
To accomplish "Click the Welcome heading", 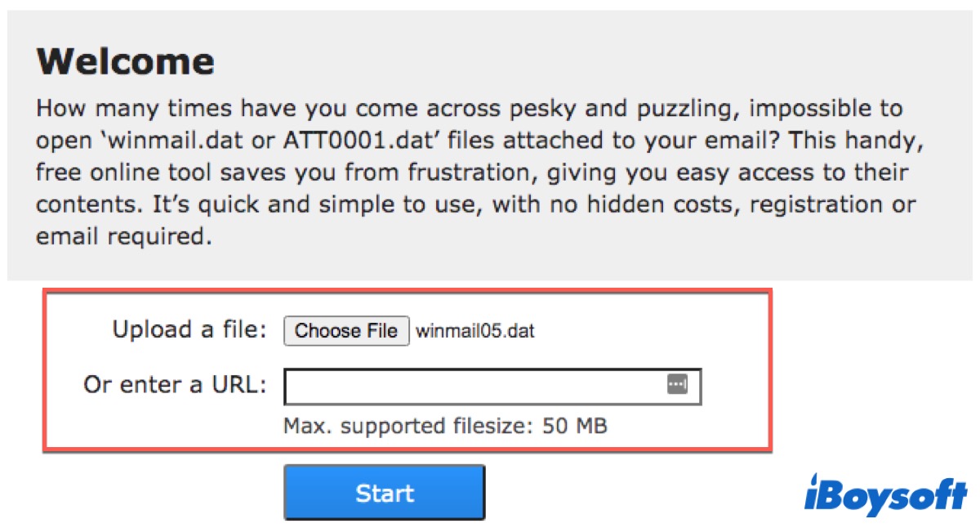I will pyautogui.click(x=126, y=61).
